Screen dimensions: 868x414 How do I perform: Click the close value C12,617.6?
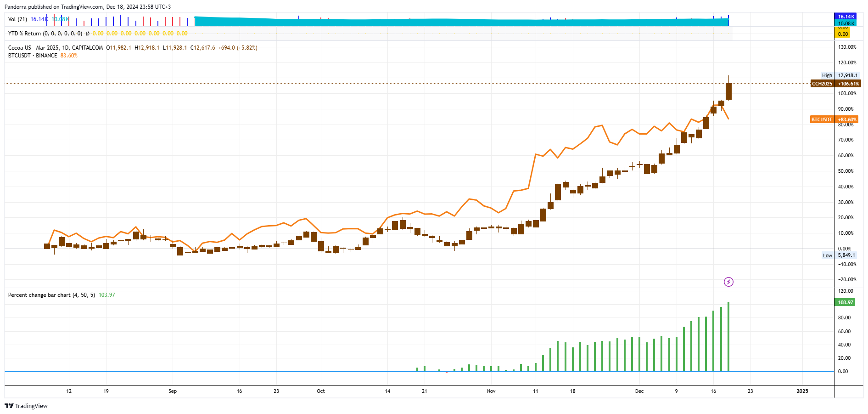(203, 48)
